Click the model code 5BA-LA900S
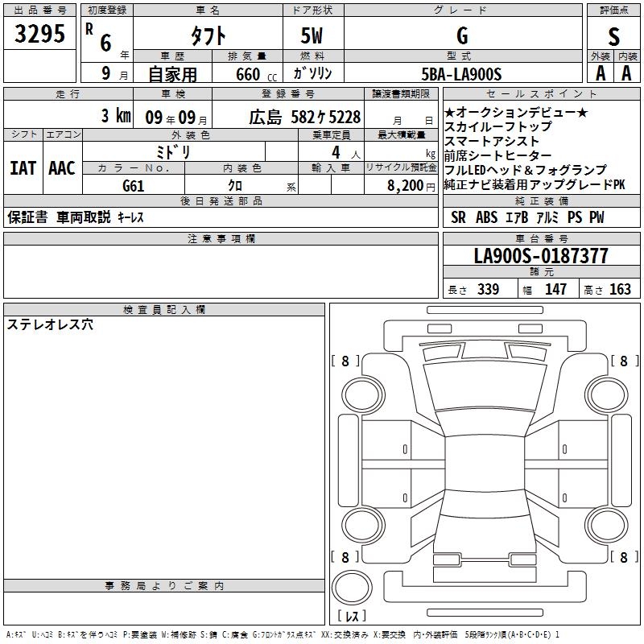This screenshot has width=644, height=644. click(x=461, y=74)
